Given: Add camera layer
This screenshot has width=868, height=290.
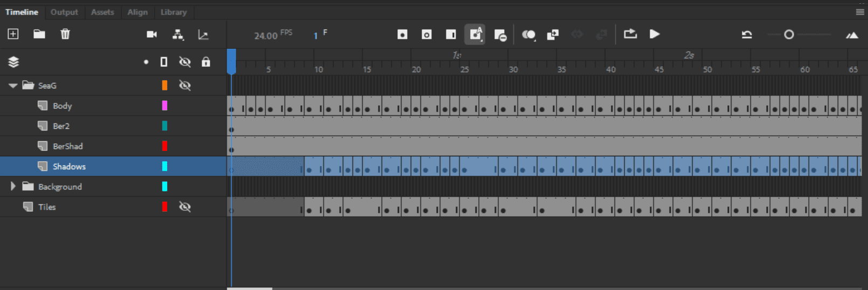Looking at the screenshot, I should pyautogui.click(x=152, y=34).
